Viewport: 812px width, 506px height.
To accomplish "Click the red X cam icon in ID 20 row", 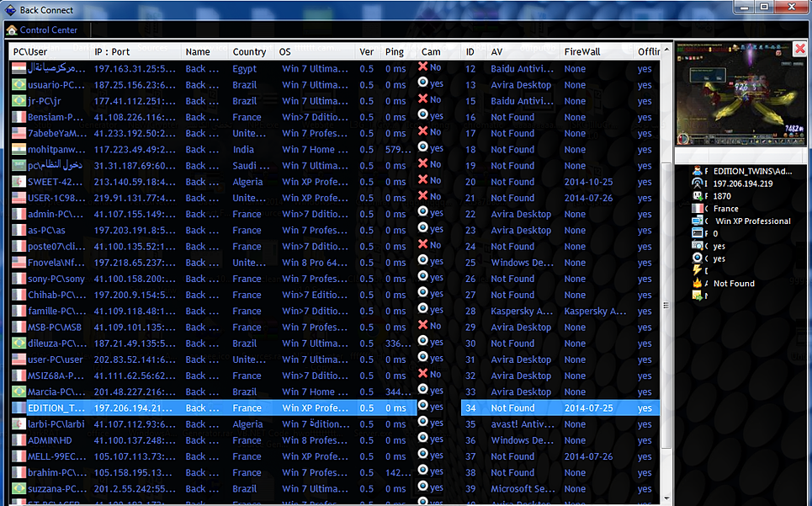I will click(422, 179).
